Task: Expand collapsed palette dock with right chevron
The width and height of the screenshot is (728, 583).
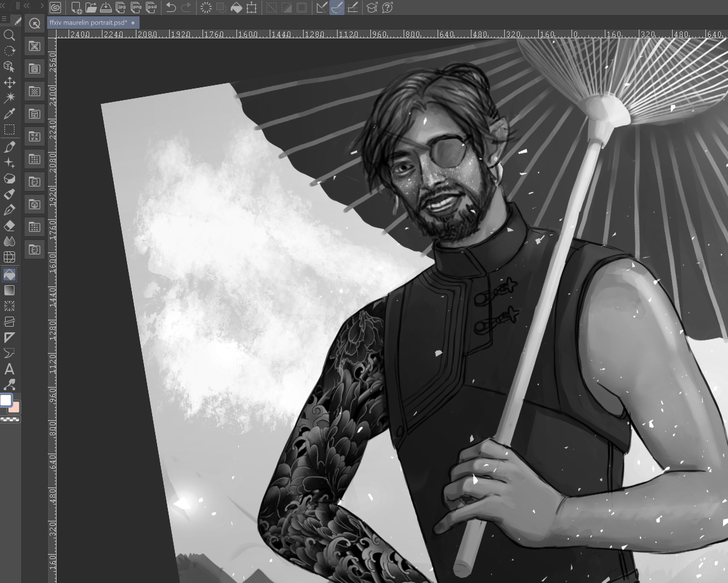Action: point(43,6)
